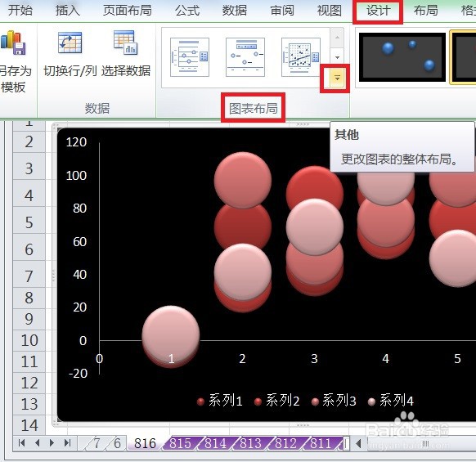Select the 布局 chart tools tab
This screenshot has height=462, width=476.
pos(425,11)
